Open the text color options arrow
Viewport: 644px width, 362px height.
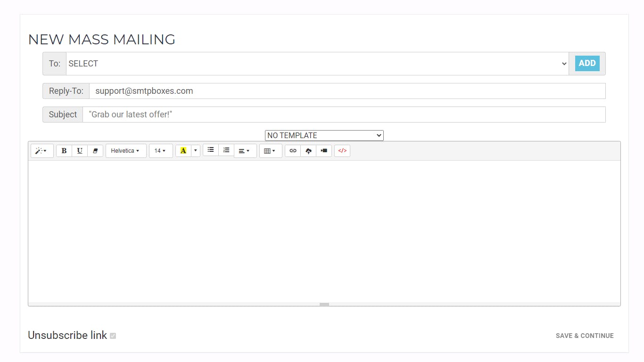click(x=196, y=151)
